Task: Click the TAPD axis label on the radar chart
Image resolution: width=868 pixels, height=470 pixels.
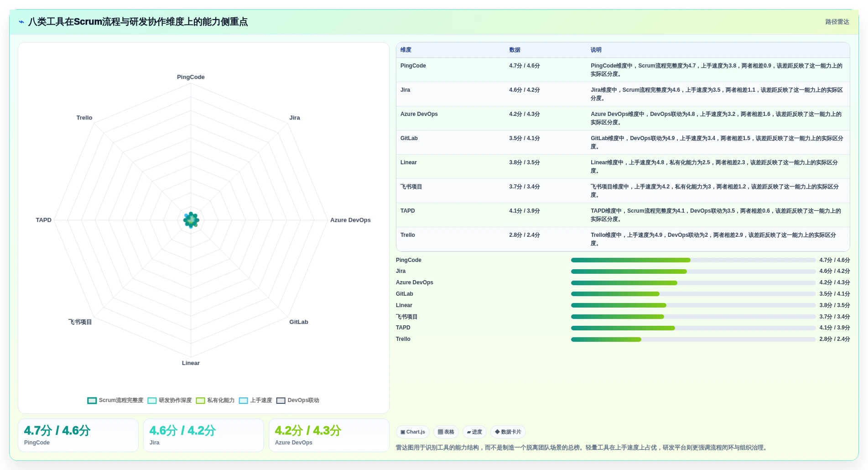Action: (x=44, y=220)
